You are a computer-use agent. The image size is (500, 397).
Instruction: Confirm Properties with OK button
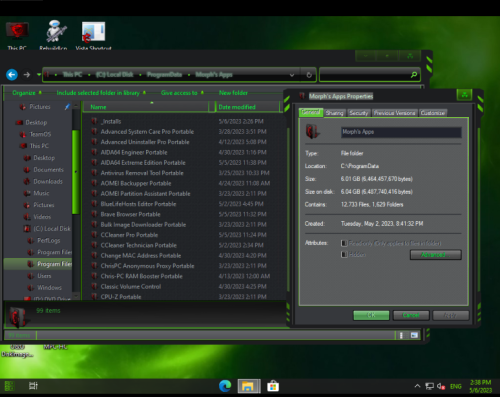point(371,315)
